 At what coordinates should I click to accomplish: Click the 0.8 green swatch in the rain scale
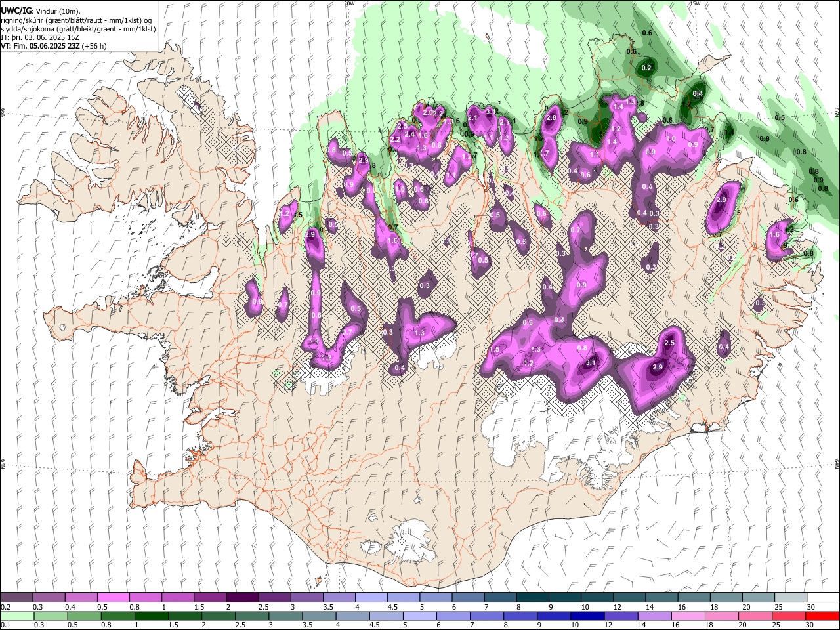[x=117, y=616]
